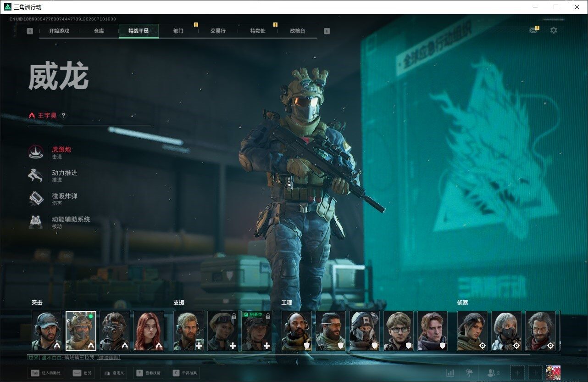588x382 pixels.
Task: Open the settings gear icon
Action: [x=554, y=30]
